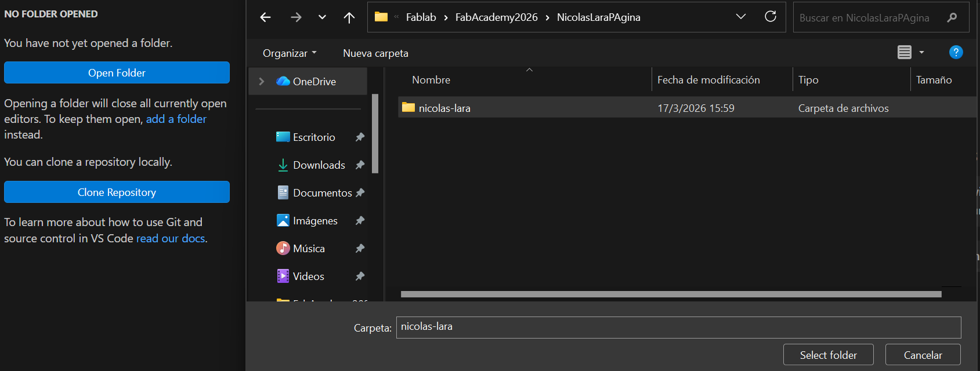Click the search magnifier icon

pyautogui.click(x=952, y=18)
